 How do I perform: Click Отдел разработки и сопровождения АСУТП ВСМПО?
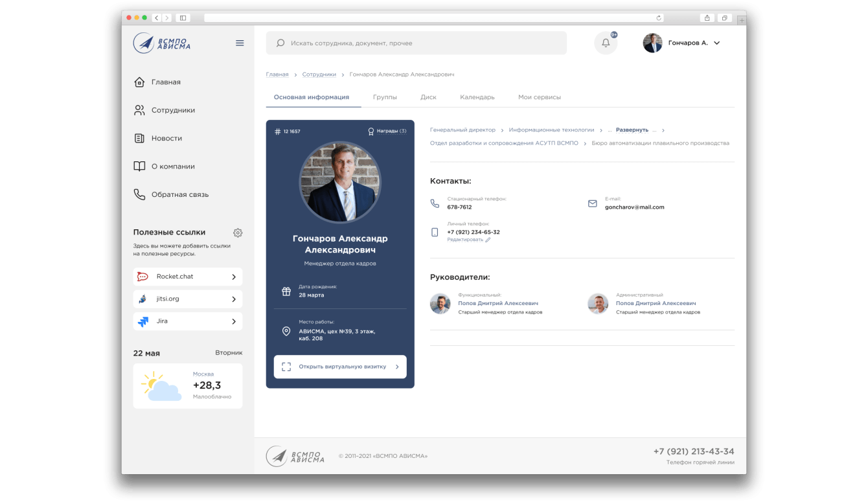504,143
